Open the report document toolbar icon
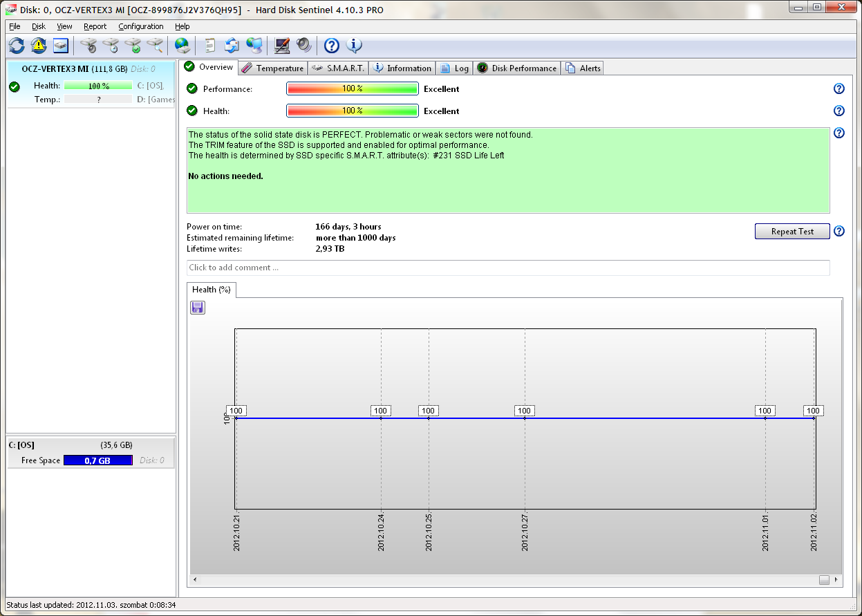This screenshot has height=616, width=862. click(209, 46)
